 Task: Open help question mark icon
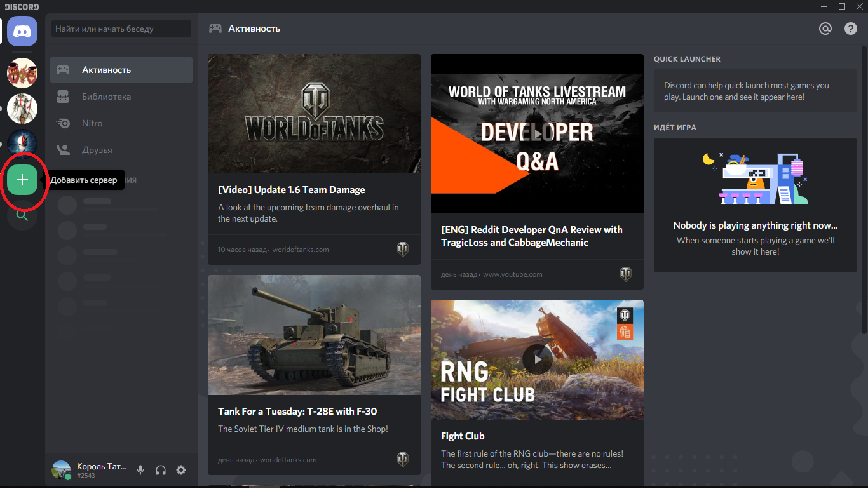coord(851,29)
